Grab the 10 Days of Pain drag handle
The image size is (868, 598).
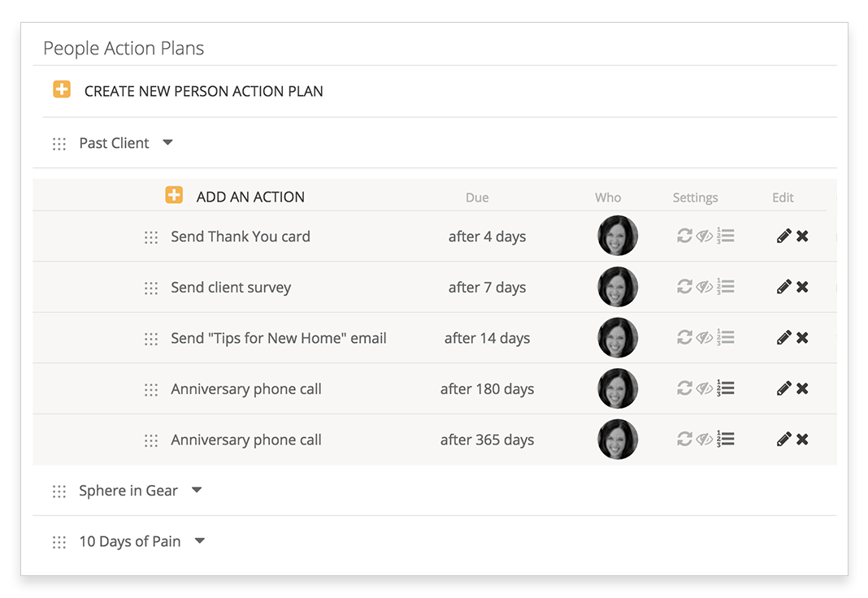click(59, 542)
